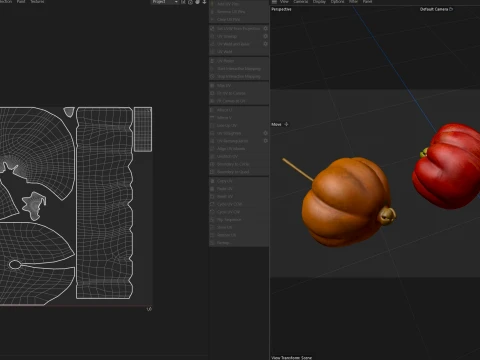Viewport: 480px width, 360px height.
Task: Open the Remap... command
Action: (x=239, y=243)
